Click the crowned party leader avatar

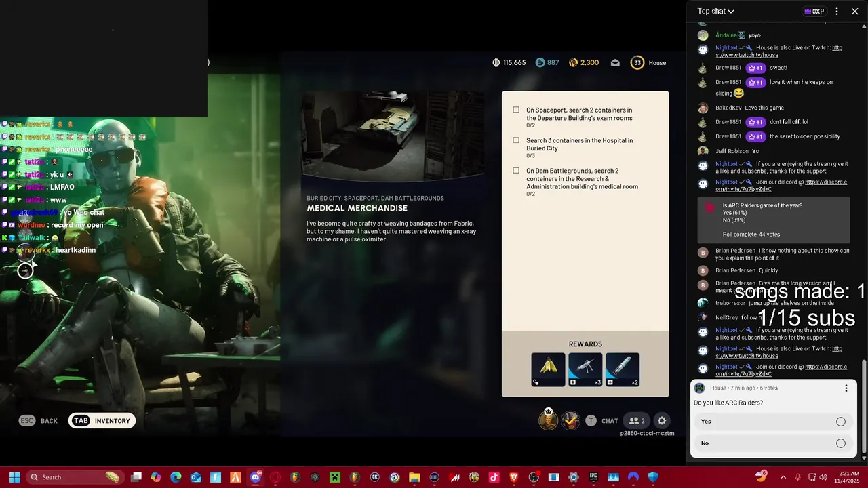point(548,420)
